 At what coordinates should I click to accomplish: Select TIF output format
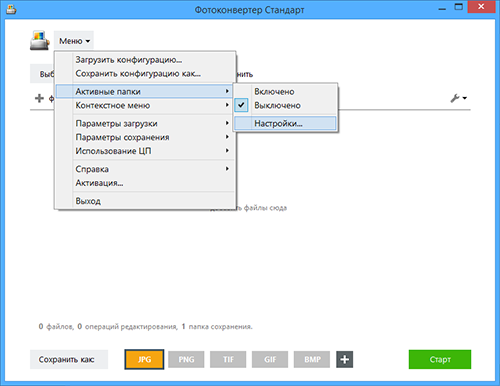click(x=228, y=359)
